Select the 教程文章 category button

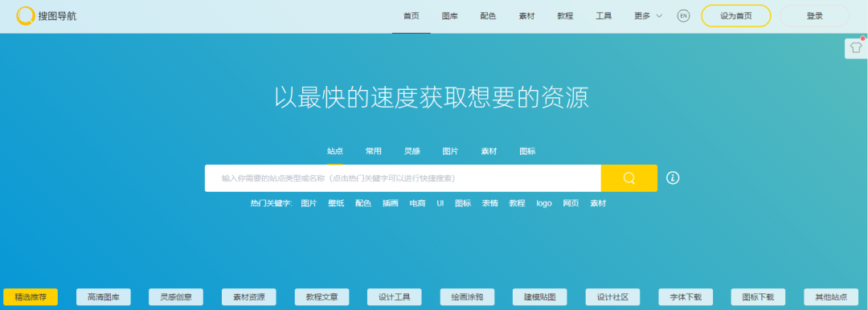(321, 297)
